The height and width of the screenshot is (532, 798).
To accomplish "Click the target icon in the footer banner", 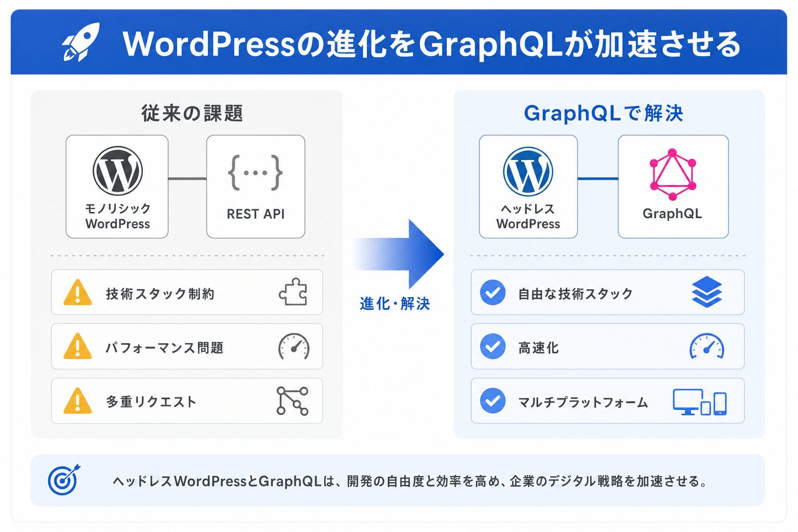I will coord(64,480).
